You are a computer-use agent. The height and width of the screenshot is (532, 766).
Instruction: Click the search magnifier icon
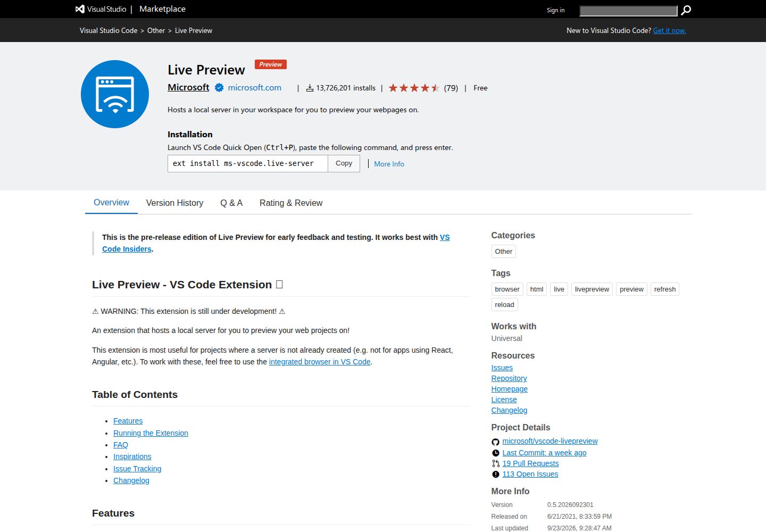click(686, 10)
